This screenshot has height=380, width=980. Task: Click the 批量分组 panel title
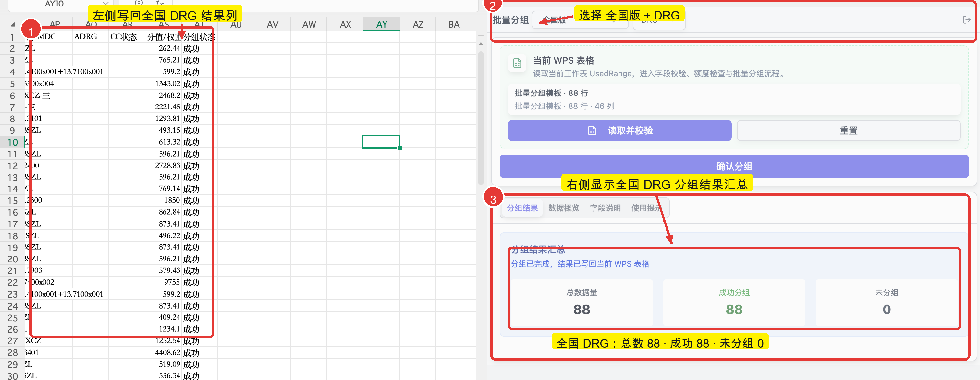(x=510, y=20)
